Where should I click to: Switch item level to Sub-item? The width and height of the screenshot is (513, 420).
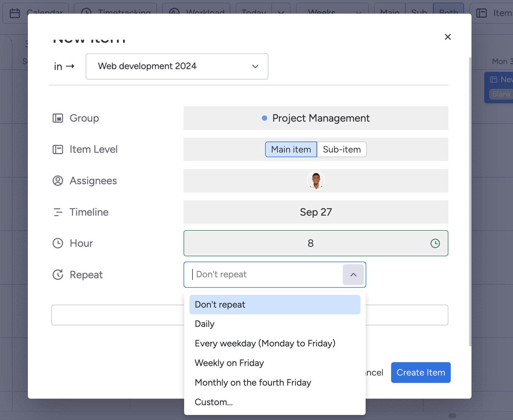[x=342, y=149]
